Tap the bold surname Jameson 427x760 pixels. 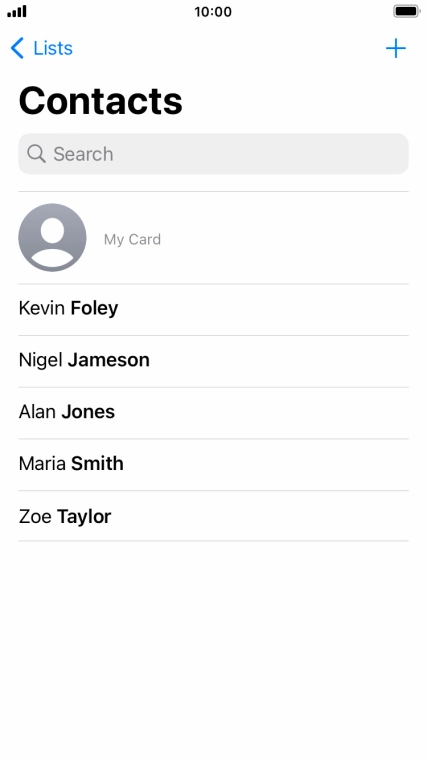[109, 360]
